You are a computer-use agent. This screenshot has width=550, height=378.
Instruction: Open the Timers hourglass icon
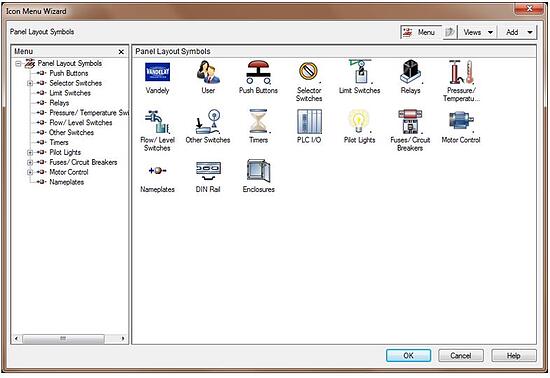258,121
